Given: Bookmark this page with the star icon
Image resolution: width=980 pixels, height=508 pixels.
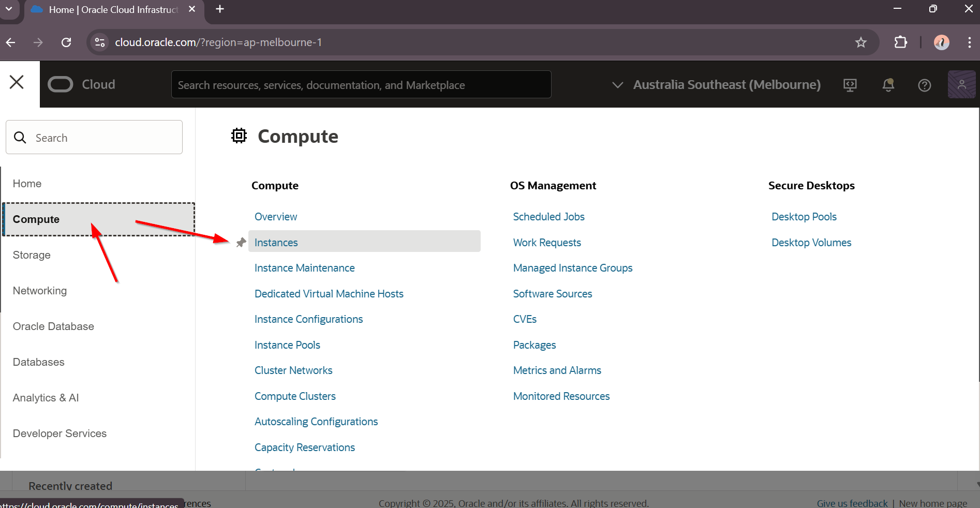Looking at the screenshot, I should point(860,42).
